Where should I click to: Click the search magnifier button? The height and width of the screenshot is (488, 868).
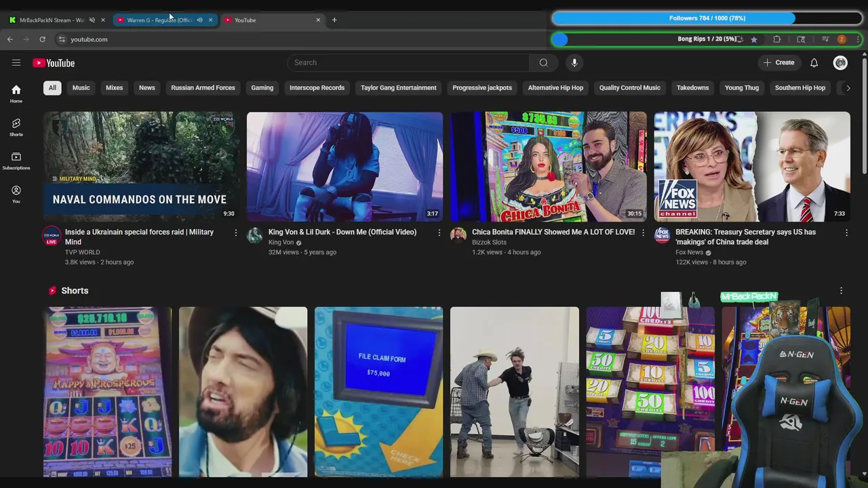pyautogui.click(x=543, y=62)
